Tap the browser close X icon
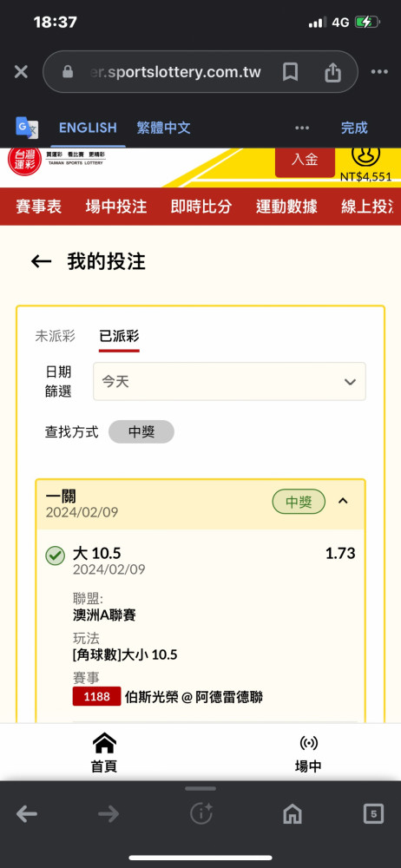The height and width of the screenshot is (868, 401). tap(21, 72)
